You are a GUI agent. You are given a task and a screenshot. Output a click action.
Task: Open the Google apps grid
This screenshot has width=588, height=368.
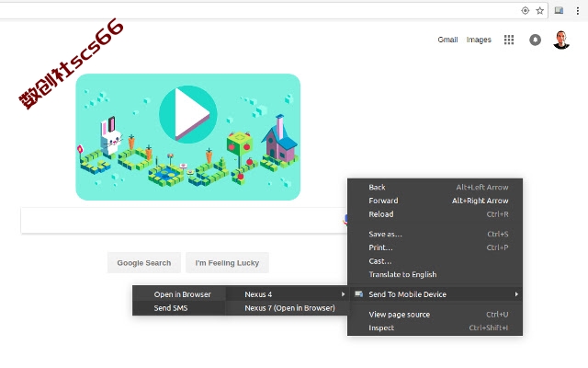tap(509, 40)
